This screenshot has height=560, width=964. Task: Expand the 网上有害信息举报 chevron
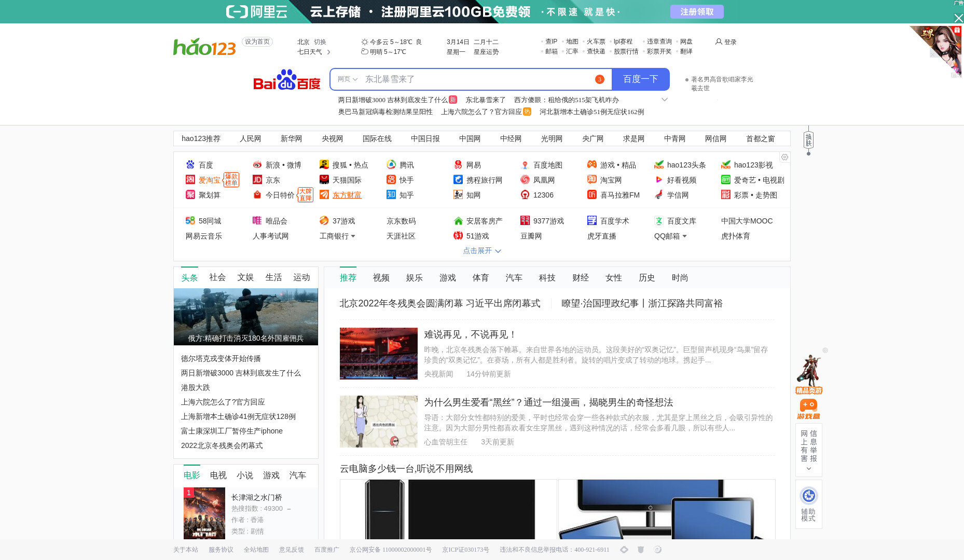808,469
